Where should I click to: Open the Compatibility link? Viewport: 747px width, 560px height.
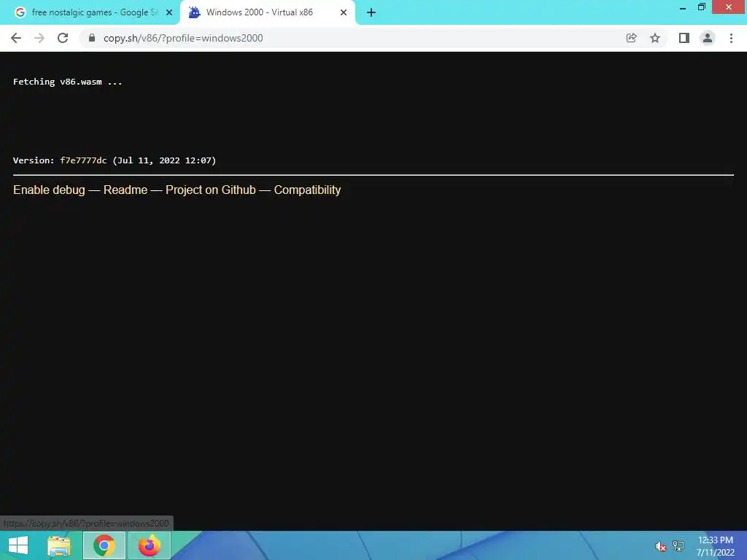click(307, 190)
